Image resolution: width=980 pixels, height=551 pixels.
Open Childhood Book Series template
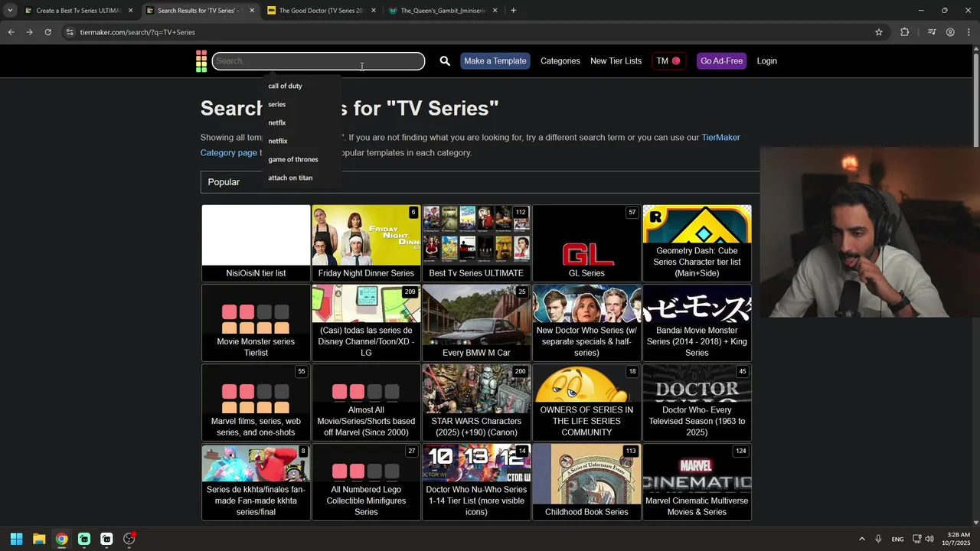(x=586, y=482)
